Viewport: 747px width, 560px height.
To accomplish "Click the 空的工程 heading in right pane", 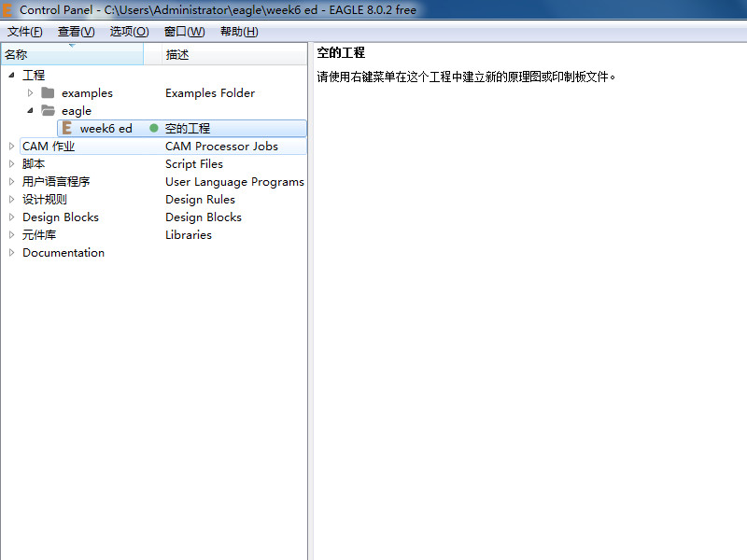I will (341, 52).
